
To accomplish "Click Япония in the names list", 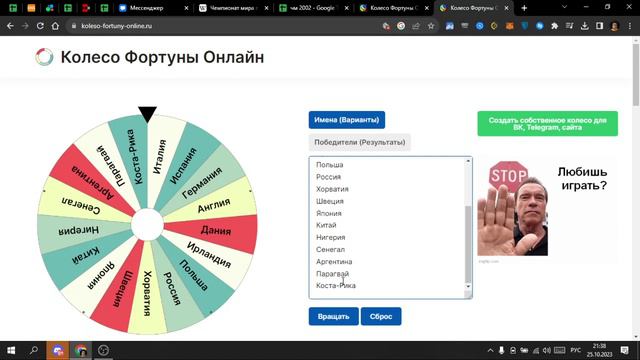I will coord(329,213).
